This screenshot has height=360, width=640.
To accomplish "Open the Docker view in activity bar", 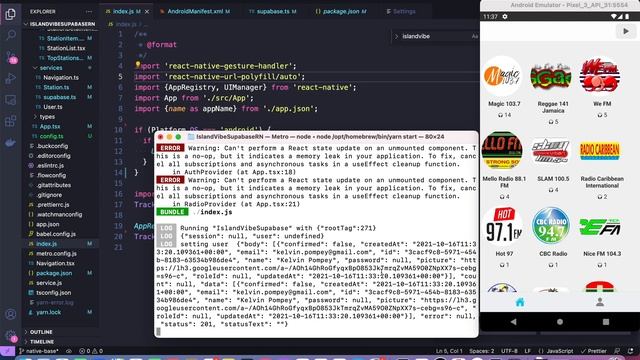I will [x=11, y=142].
